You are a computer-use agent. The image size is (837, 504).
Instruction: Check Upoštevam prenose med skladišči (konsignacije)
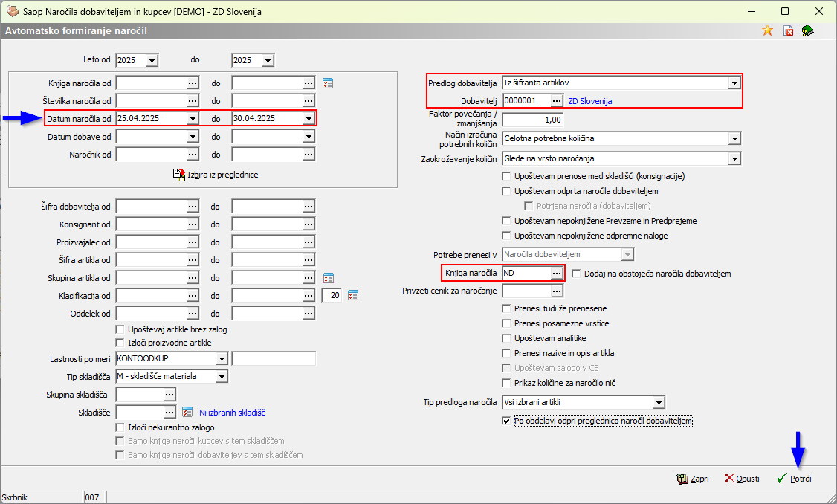tap(506, 176)
